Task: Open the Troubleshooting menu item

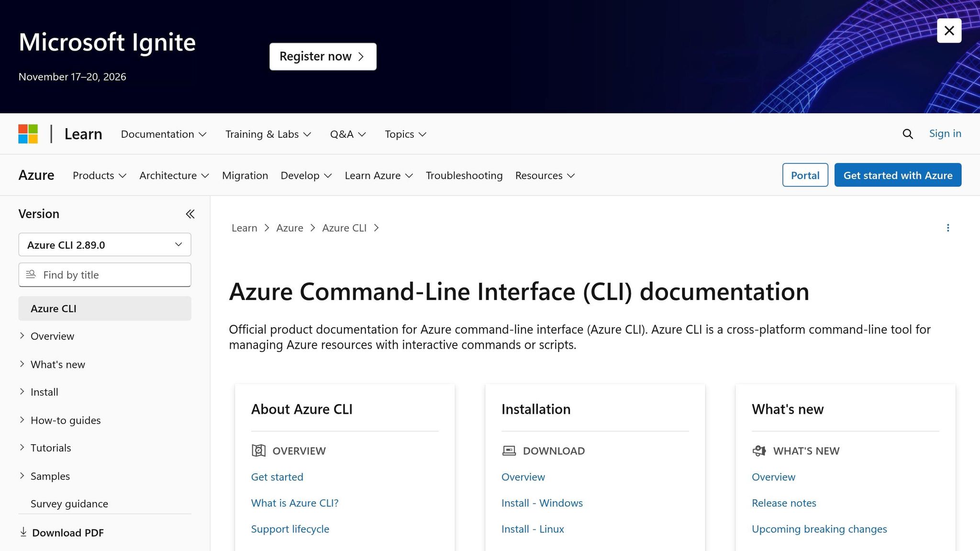Action: [x=464, y=176]
